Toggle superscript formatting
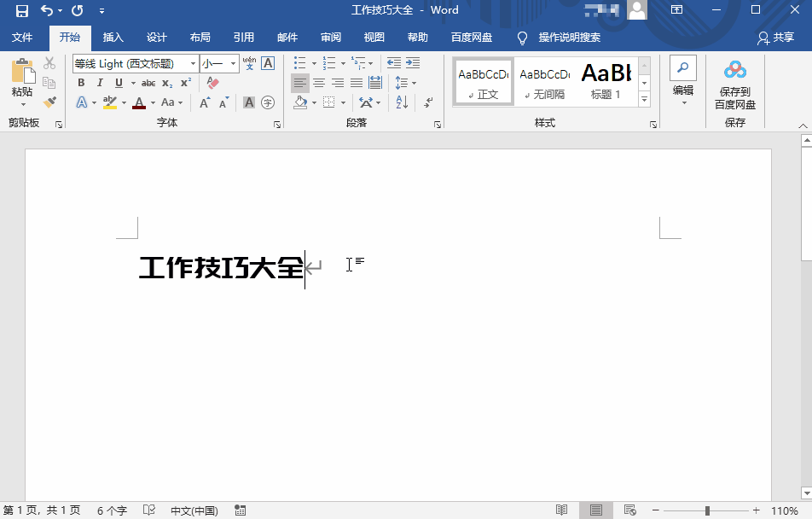The height and width of the screenshot is (519, 812). 185,83
